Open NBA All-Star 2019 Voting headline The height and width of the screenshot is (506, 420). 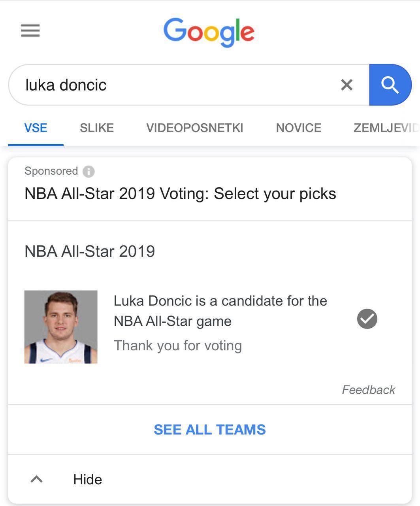[x=180, y=194]
